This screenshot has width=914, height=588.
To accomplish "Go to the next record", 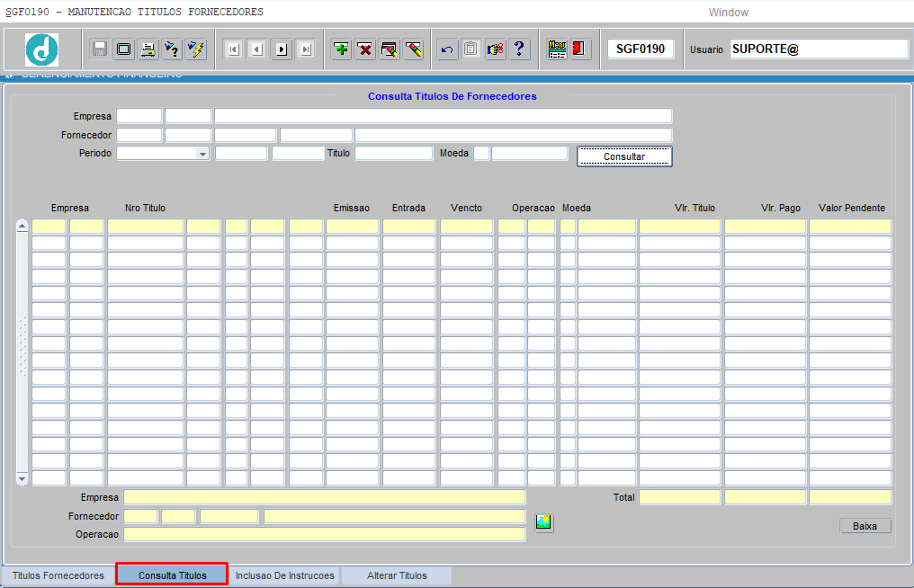I will coord(282,49).
